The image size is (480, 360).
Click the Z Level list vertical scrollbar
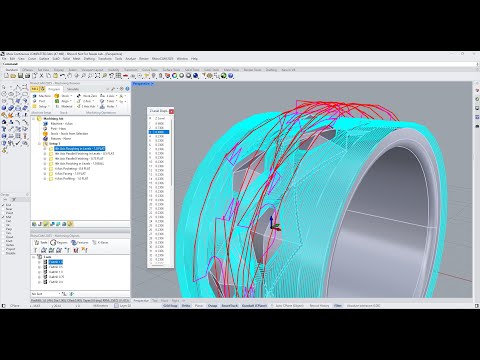(x=172, y=153)
